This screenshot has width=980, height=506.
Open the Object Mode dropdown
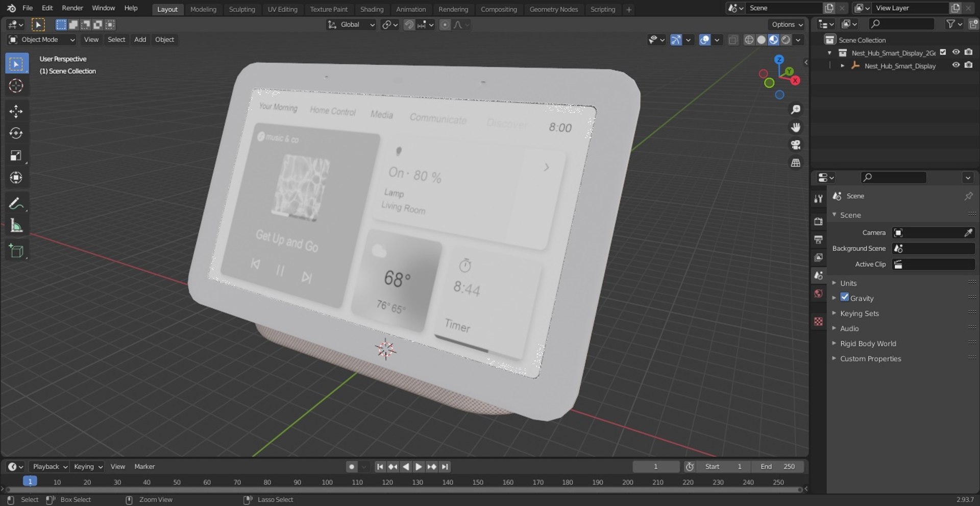42,40
